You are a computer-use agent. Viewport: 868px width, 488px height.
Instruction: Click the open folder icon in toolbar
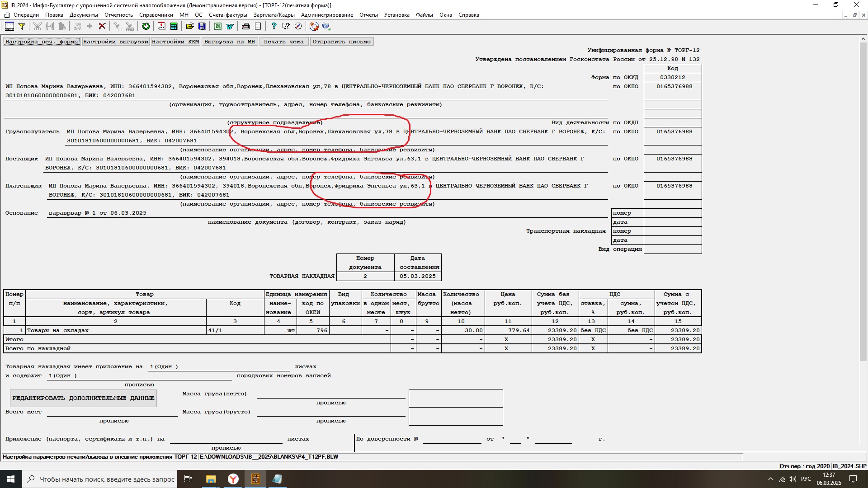190,27
